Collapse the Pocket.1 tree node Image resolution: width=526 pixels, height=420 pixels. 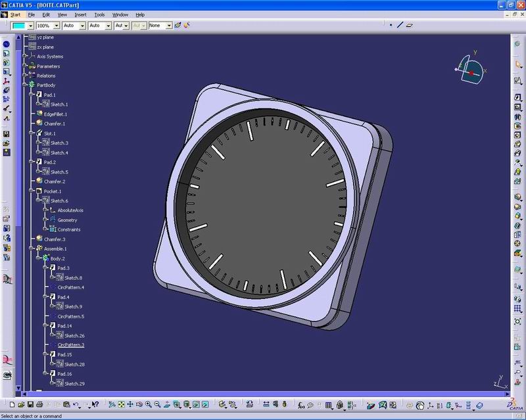click(32, 191)
